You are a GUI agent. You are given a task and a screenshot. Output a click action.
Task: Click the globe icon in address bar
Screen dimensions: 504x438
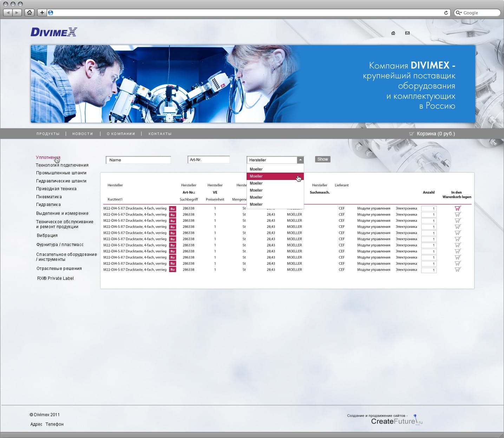51,13
